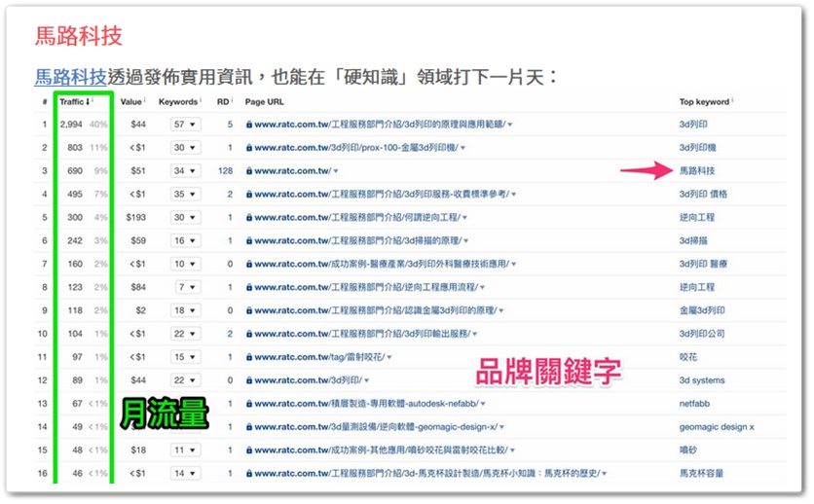Click top keyword 馬克杯容量
The width and height of the screenshot is (814, 504).
tap(701, 474)
